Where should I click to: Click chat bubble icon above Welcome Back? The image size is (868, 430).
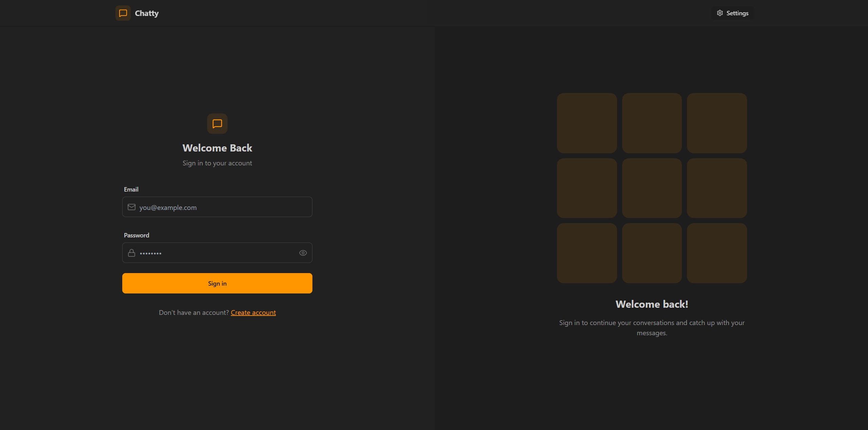point(217,124)
